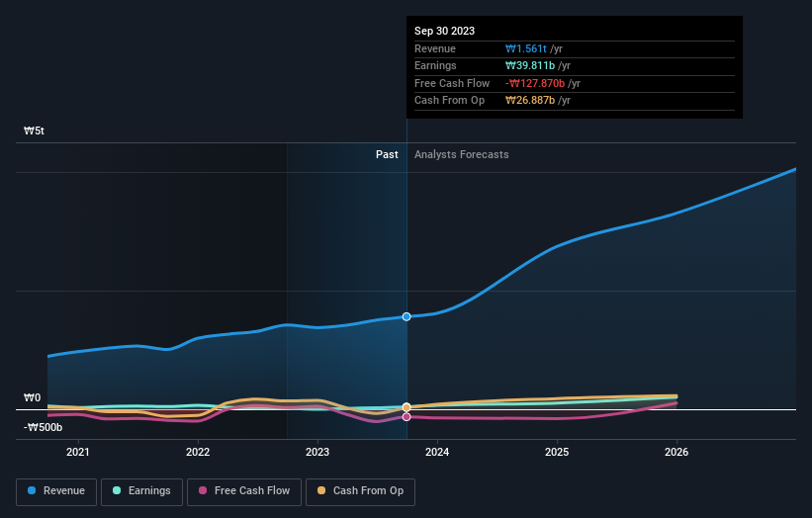This screenshot has width=812, height=518.
Task: Click the blue Revenue legend dot
Action: tap(32, 490)
